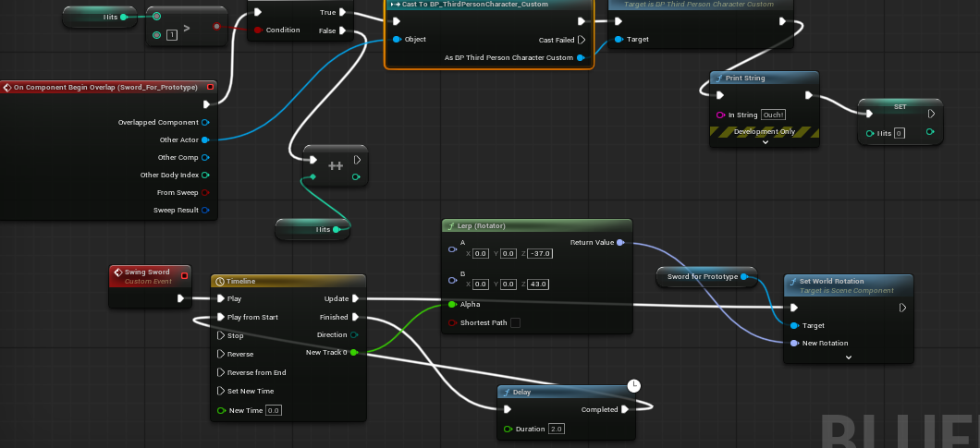Click the Other Body Index output pin
The image size is (980, 448).
205,175
